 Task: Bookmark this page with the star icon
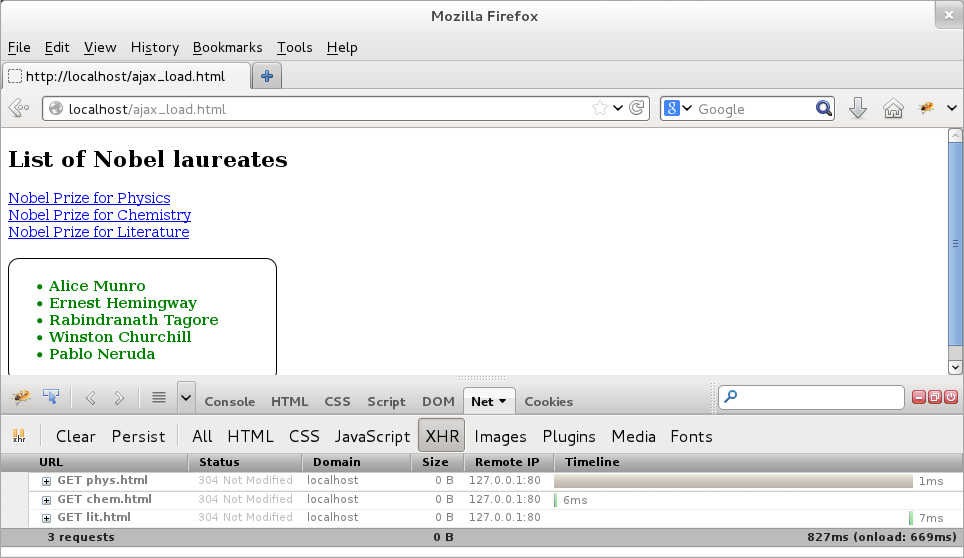[600, 109]
